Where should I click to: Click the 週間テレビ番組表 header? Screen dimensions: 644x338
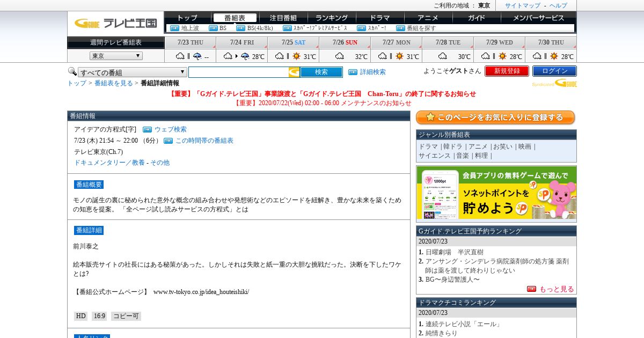click(116, 42)
